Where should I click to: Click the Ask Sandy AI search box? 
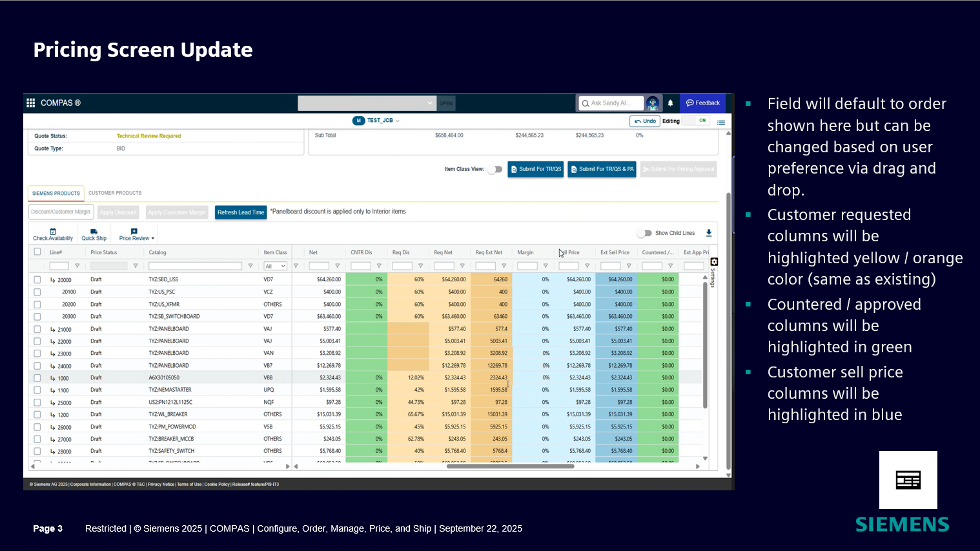click(x=611, y=103)
